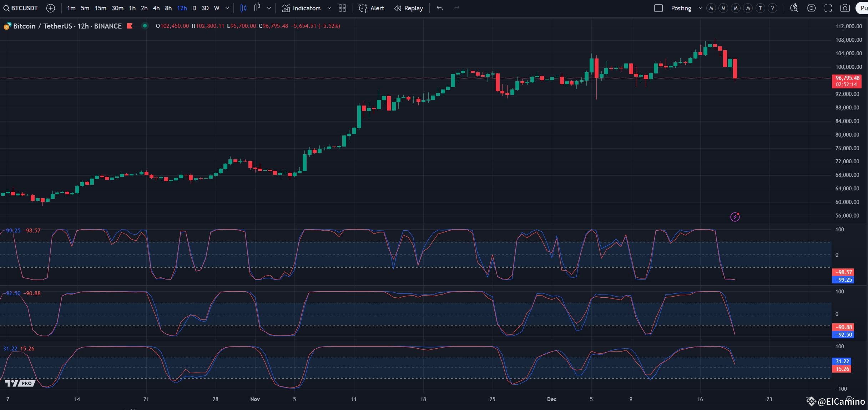The width and height of the screenshot is (868, 410).
Task: Open chart settings via the gear icon
Action: pos(811,8)
